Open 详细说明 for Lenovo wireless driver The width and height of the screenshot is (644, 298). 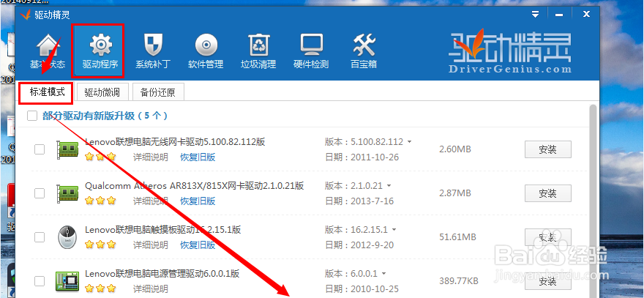(150, 157)
